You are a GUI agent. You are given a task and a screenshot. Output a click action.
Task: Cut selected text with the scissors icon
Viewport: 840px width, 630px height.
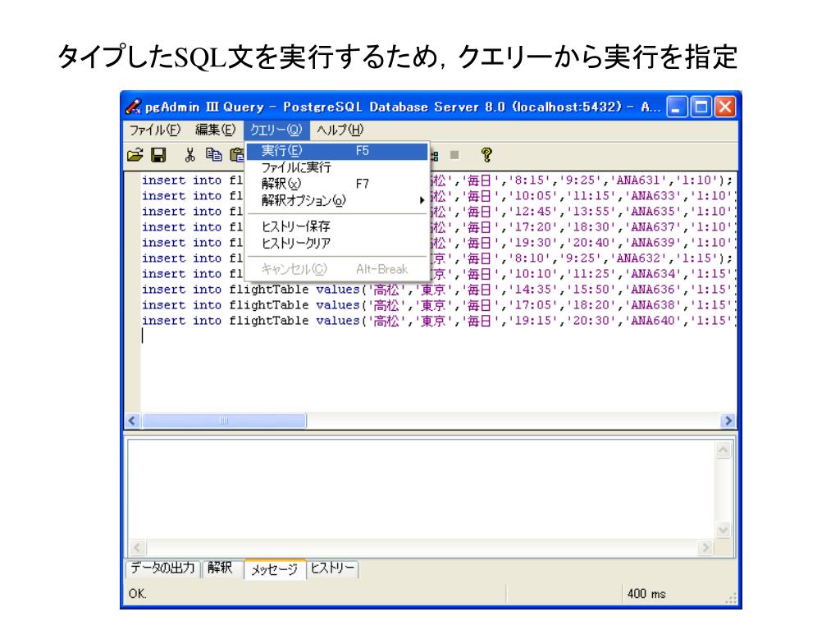(x=189, y=155)
